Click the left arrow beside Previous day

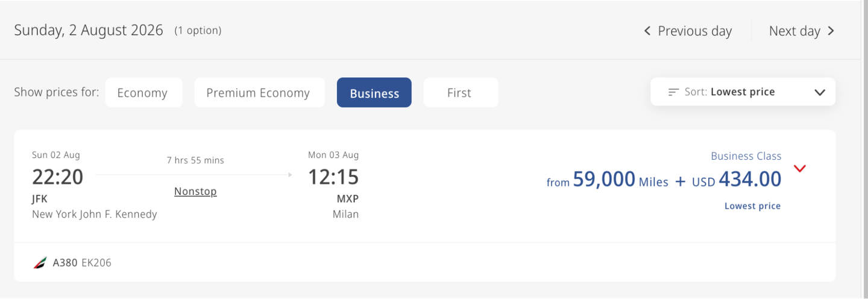pyautogui.click(x=647, y=31)
